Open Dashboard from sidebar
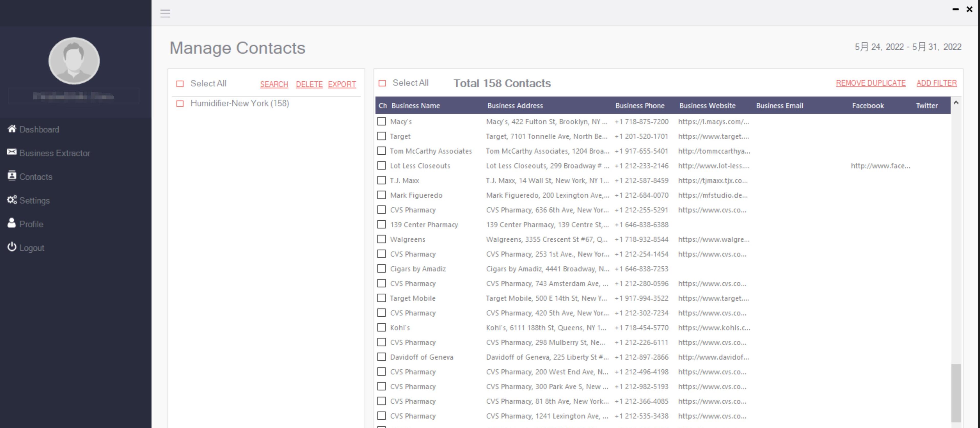Image resolution: width=980 pixels, height=428 pixels. (39, 129)
